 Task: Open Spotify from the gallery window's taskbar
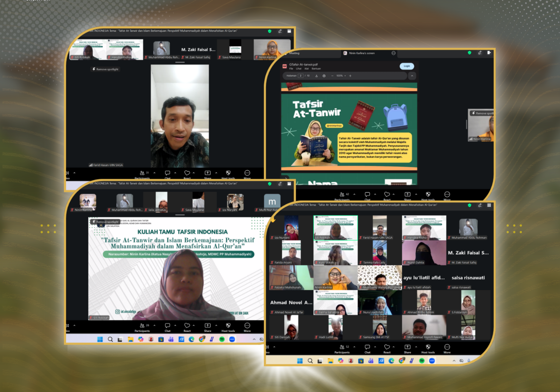pyautogui.click(x=422, y=361)
